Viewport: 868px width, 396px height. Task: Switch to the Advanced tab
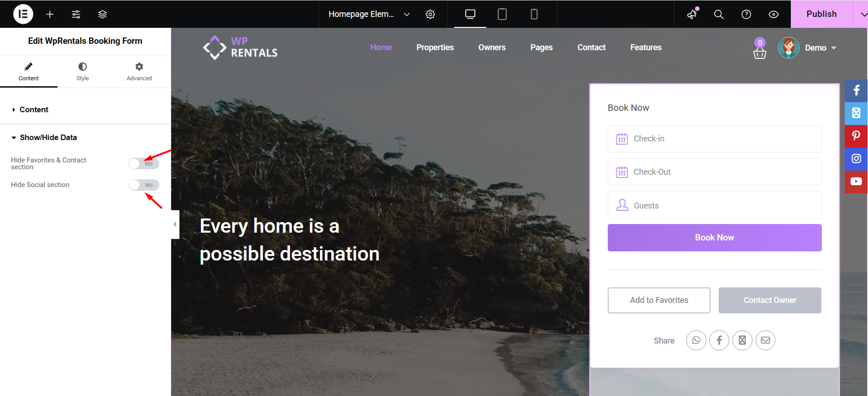139,72
